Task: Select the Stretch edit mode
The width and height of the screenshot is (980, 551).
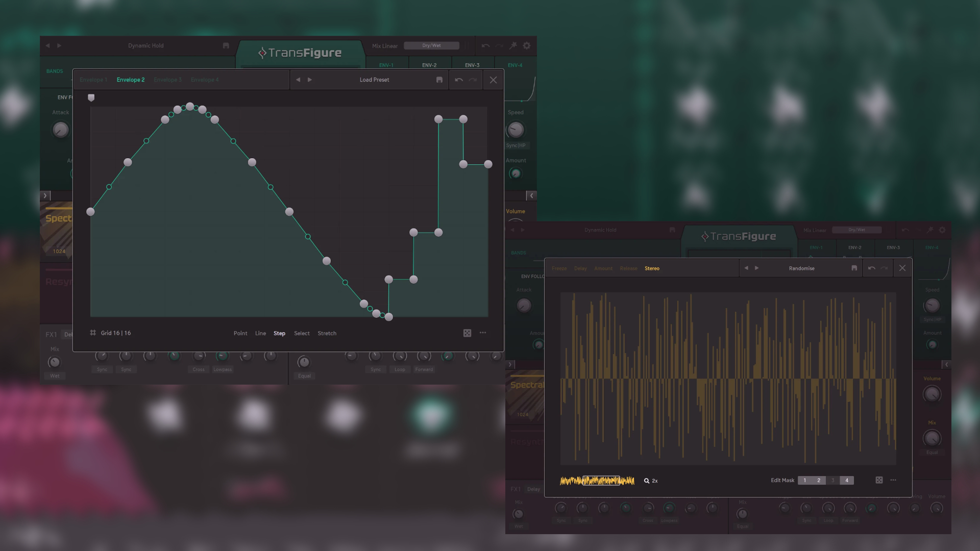Action: (327, 333)
